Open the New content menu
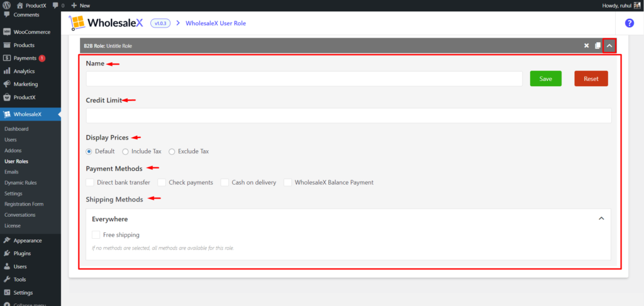Viewport: 644px width, 306px height. tap(80, 6)
